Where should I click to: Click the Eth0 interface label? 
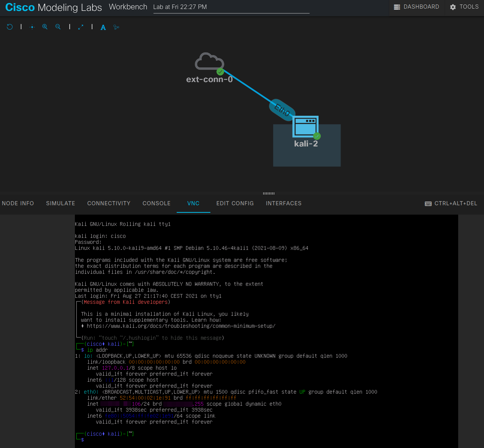[x=282, y=109]
